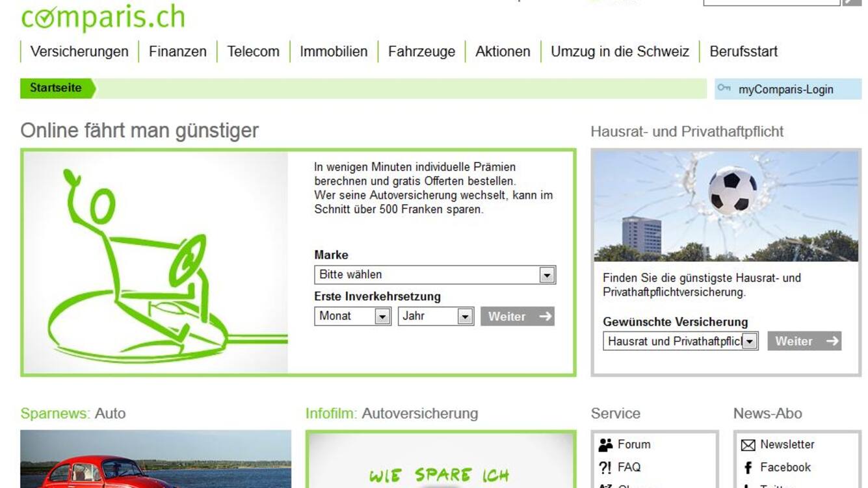Select the Startseite breadcrumb tab
The width and height of the screenshot is (868, 488).
(x=57, y=88)
